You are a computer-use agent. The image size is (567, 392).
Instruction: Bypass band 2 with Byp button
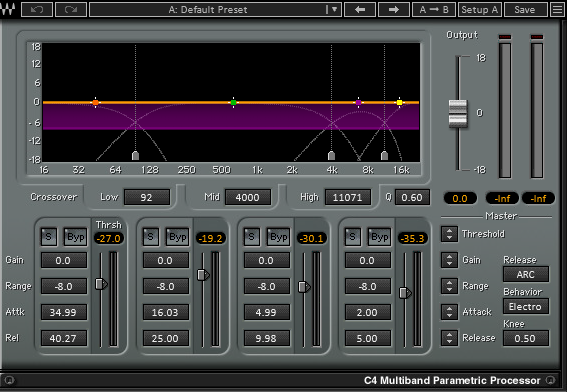(x=178, y=237)
